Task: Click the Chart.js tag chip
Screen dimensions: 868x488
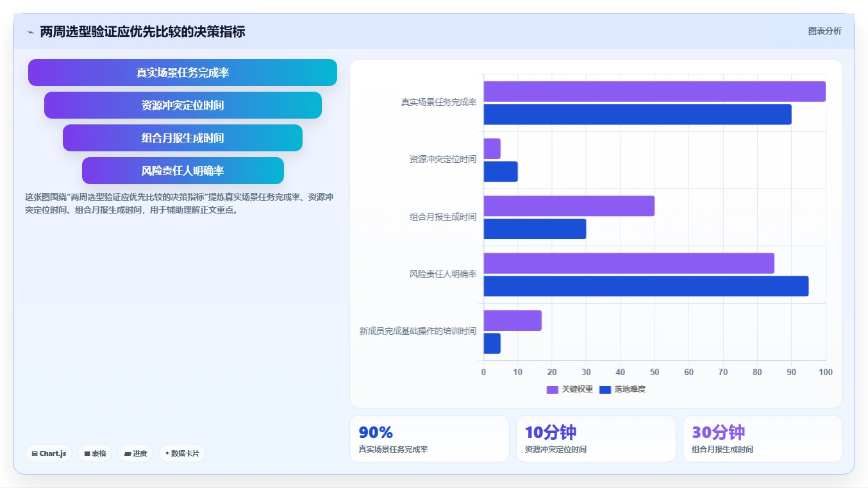Action: tap(49, 453)
